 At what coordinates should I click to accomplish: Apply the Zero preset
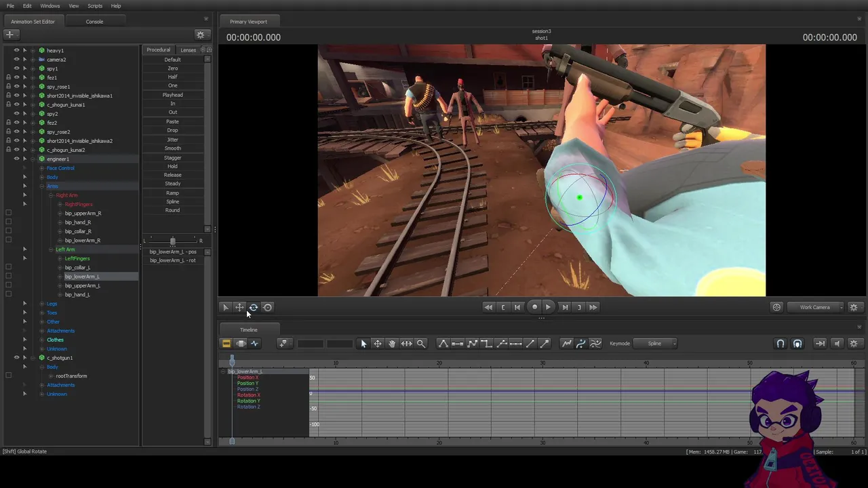pos(173,68)
